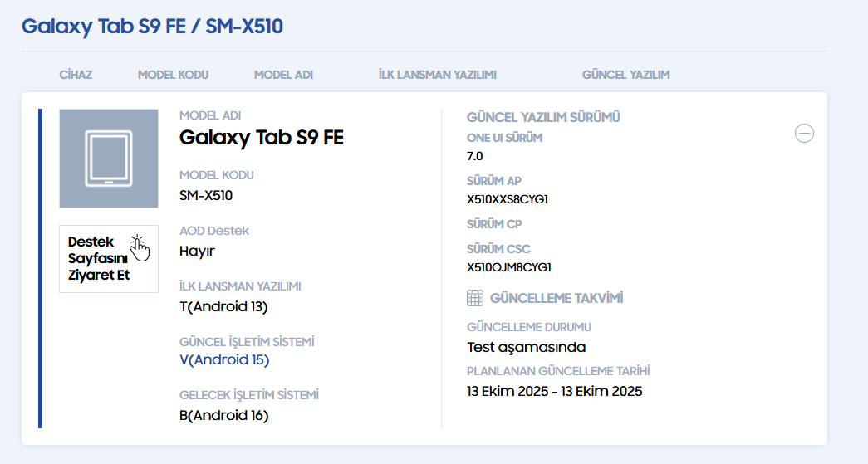
Task: Select the CİHAZ column header
Action: (76, 75)
